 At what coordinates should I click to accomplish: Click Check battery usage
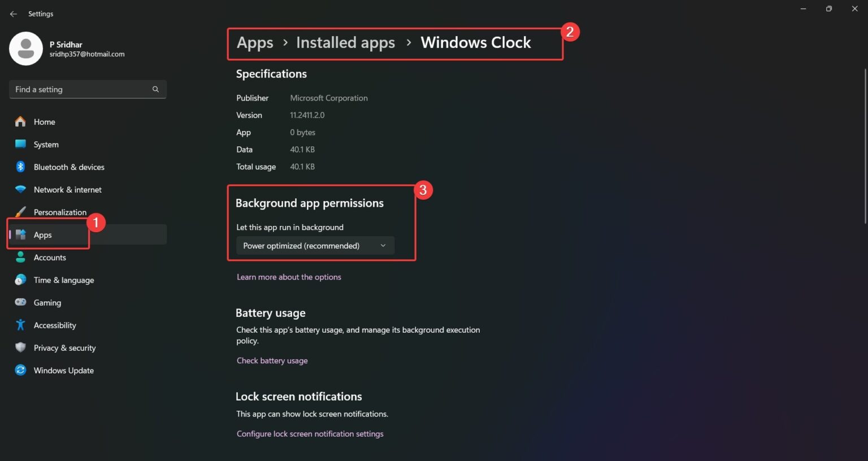pyautogui.click(x=272, y=360)
